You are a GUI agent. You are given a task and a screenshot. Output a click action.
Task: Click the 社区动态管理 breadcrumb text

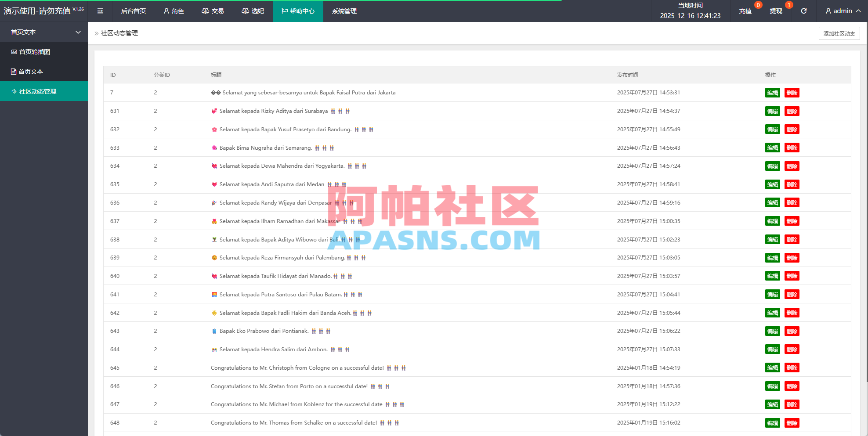[119, 33]
